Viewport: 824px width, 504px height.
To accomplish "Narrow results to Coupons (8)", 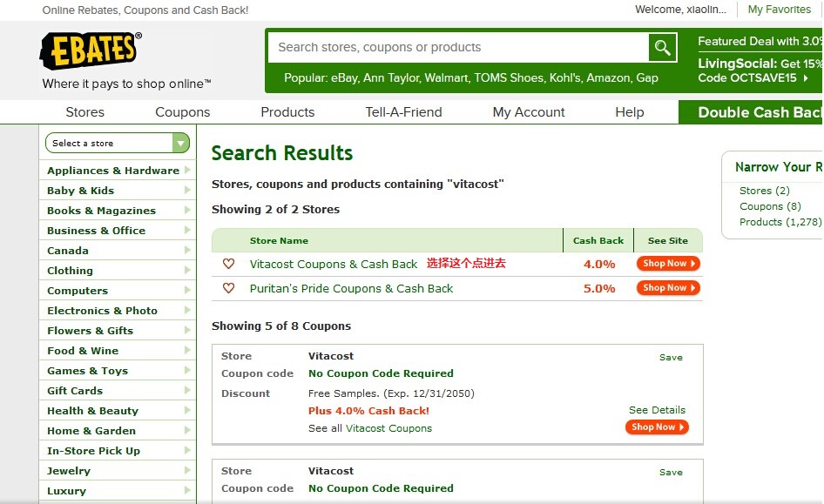I will (x=770, y=206).
